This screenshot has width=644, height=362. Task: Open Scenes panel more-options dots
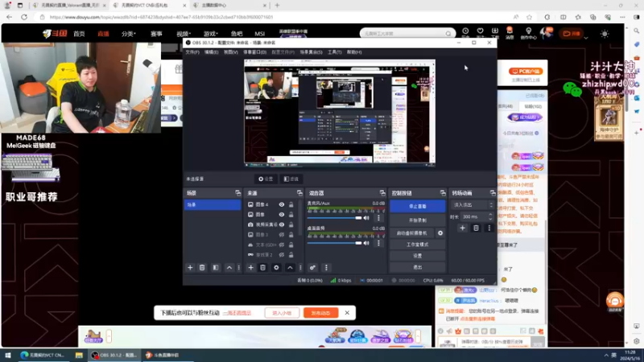pyautogui.click(x=238, y=268)
